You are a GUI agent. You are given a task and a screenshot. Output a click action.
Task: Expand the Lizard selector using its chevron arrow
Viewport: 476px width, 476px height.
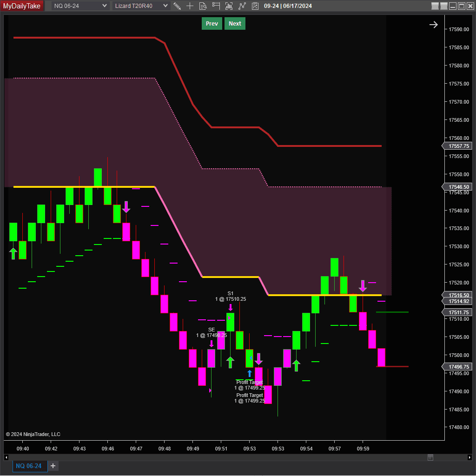click(x=165, y=6)
